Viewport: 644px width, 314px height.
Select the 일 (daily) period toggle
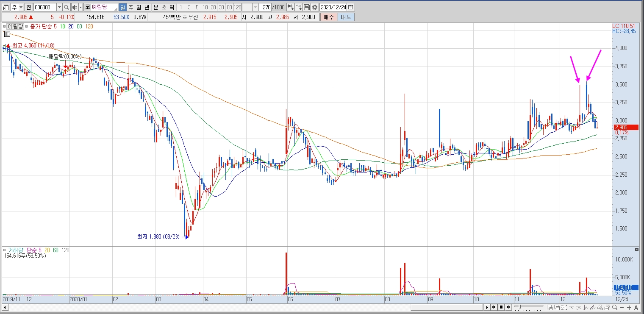click(122, 7)
